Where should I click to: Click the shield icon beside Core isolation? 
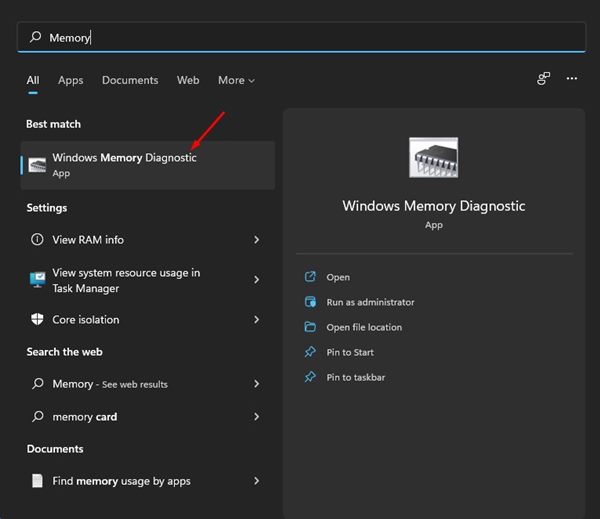click(x=37, y=319)
